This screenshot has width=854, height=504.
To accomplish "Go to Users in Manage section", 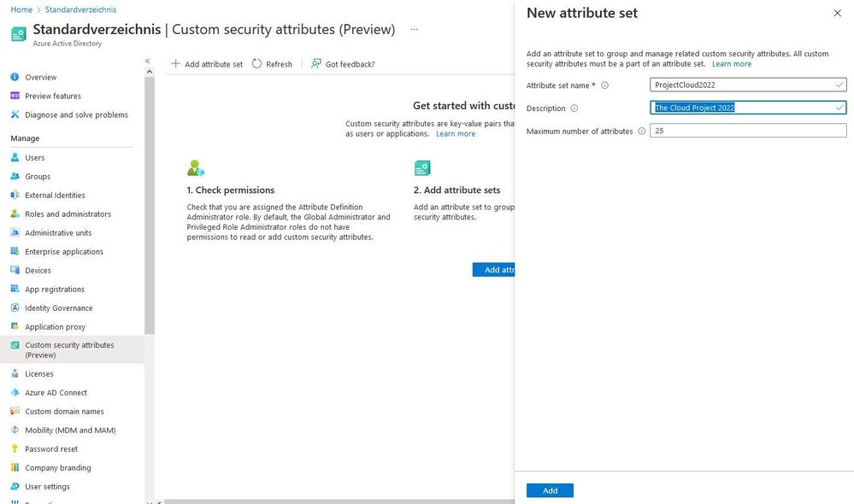I will [35, 158].
